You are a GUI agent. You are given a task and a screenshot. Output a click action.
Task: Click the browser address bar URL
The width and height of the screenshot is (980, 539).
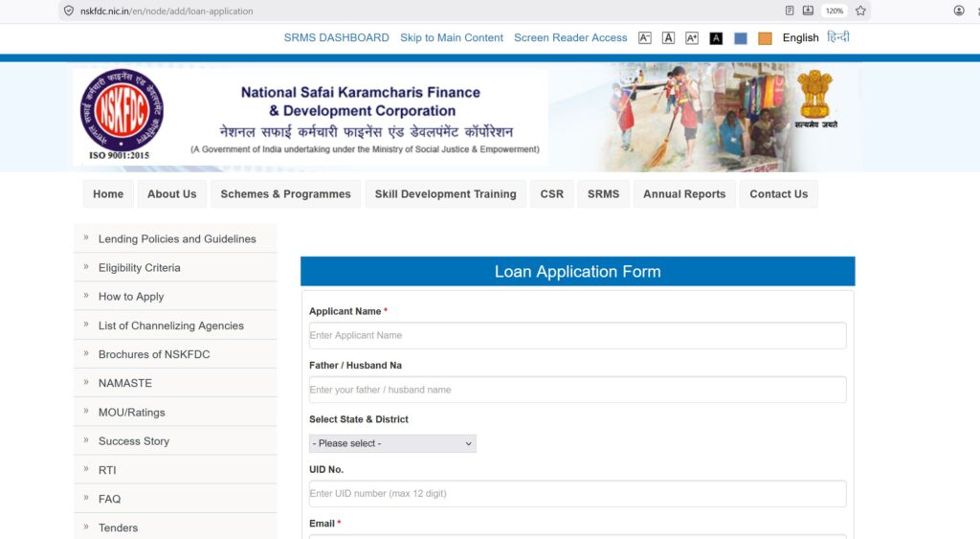[167, 11]
